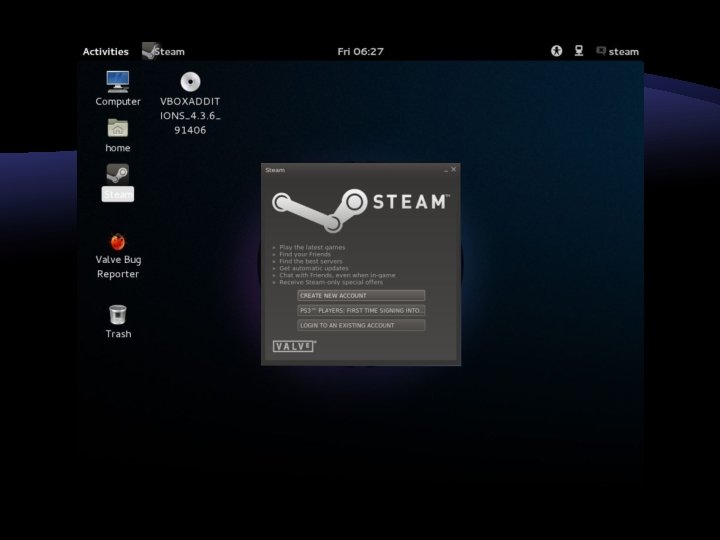Click 'Receive Steam-only special offers' text
This screenshot has width=720, height=540.
pos(331,282)
